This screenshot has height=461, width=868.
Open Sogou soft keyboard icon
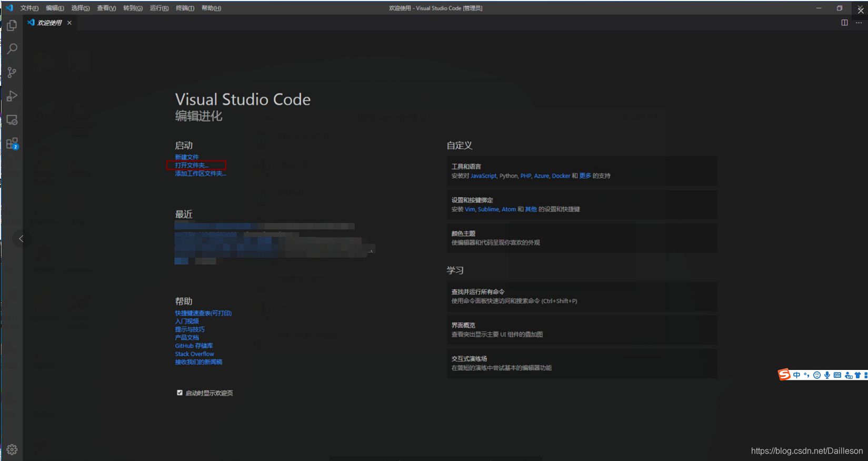pyautogui.click(x=837, y=375)
